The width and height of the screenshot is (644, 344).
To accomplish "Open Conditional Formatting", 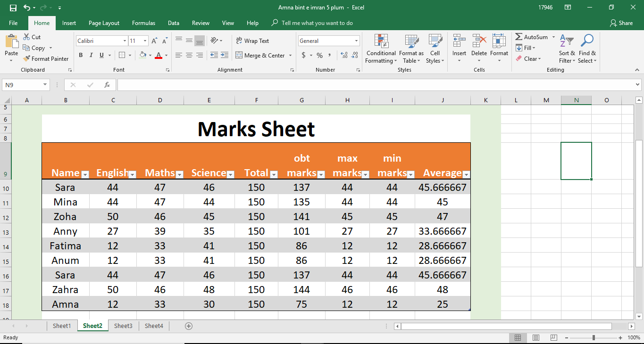I will click(x=381, y=49).
